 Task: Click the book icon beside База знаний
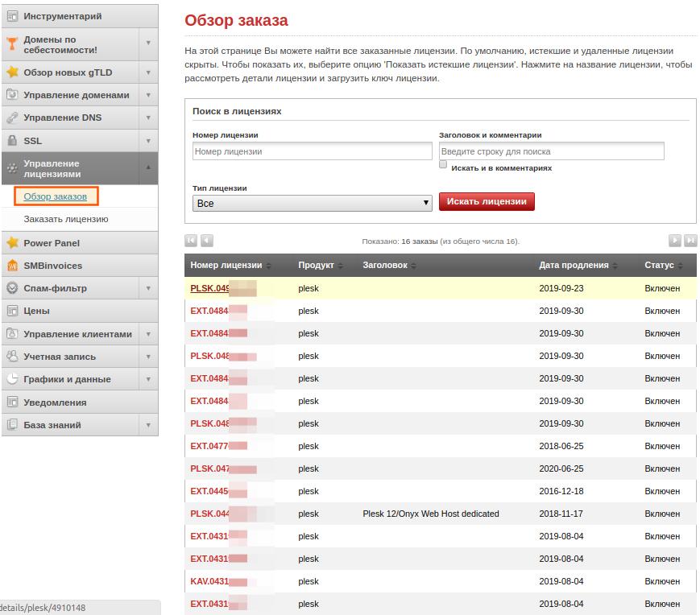tap(12, 424)
